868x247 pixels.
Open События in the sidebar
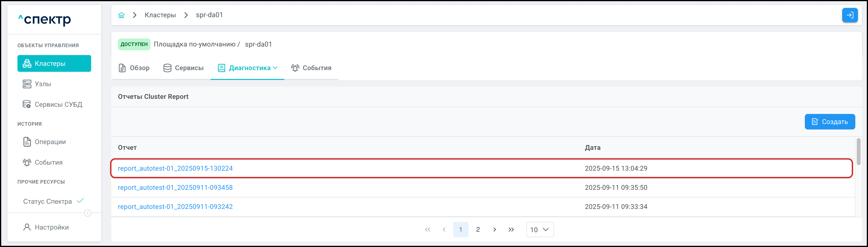point(48,163)
